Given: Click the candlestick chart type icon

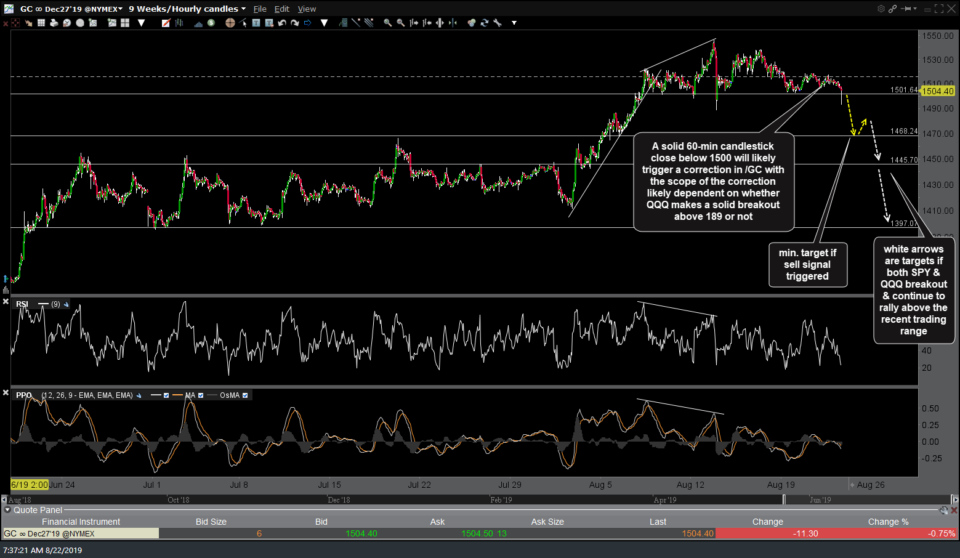Looking at the screenshot, I should click(179, 23).
